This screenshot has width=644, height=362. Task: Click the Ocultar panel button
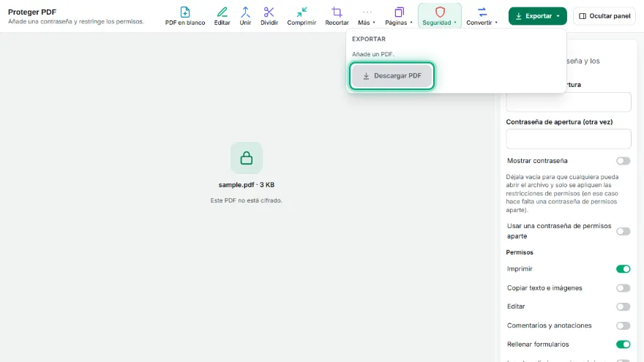(x=604, y=16)
